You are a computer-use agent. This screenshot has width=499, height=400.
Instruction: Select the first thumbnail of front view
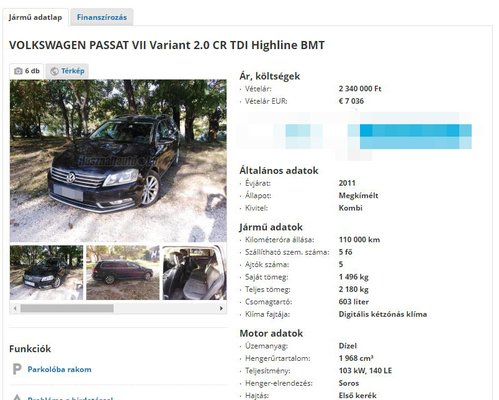pyautogui.click(x=46, y=273)
